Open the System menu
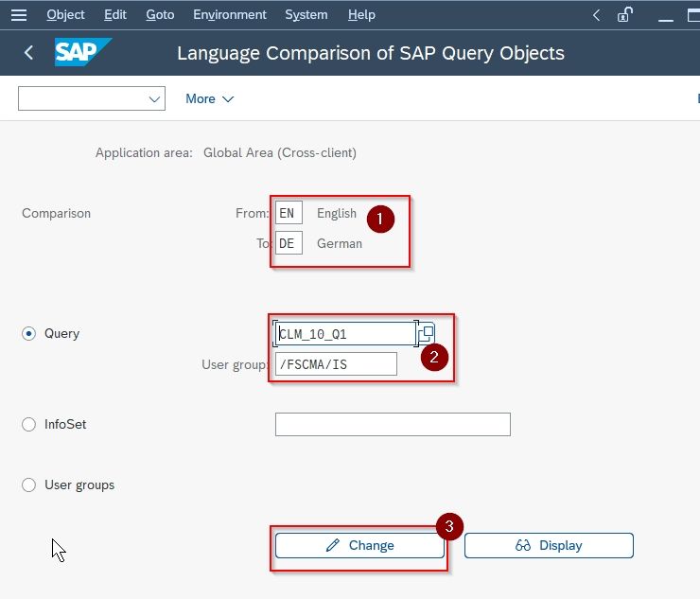Screen dimensions: 700x599 click(x=306, y=15)
